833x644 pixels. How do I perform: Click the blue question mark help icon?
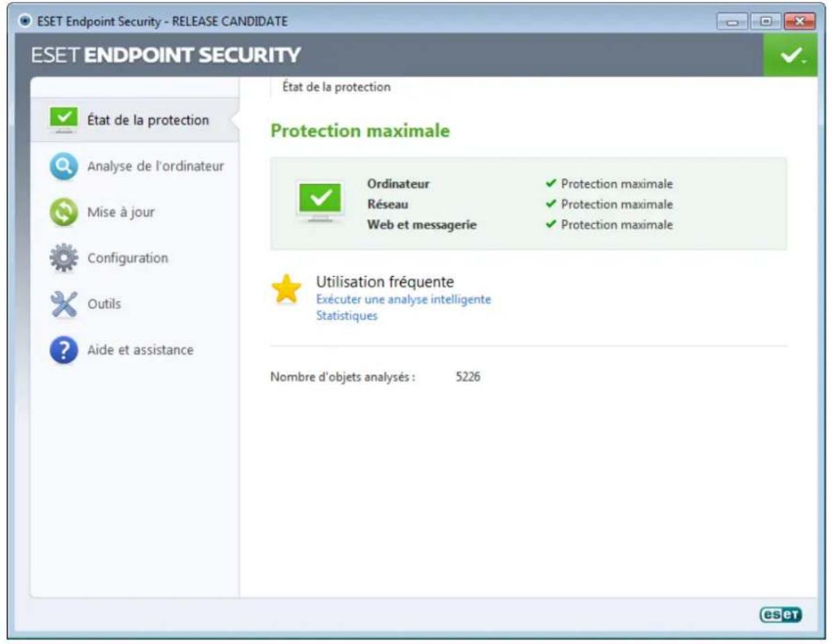63,350
